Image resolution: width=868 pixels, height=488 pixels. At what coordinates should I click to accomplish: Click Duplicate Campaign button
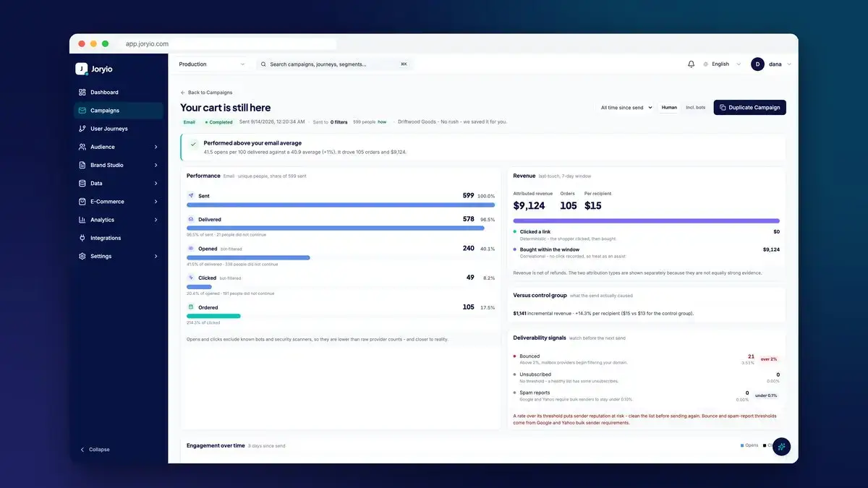[749, 108]
